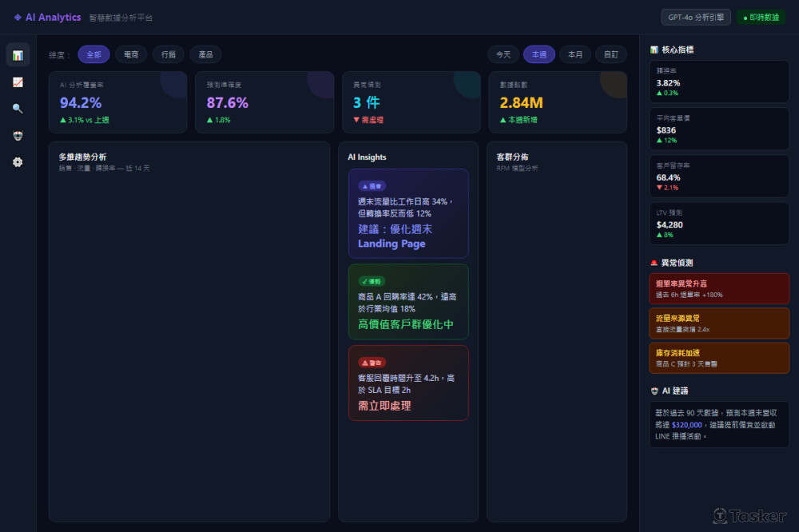Open the GPT-4o 分析引擎 selector
This screenshot has height=532, width=799.
(x=694, y=16)
